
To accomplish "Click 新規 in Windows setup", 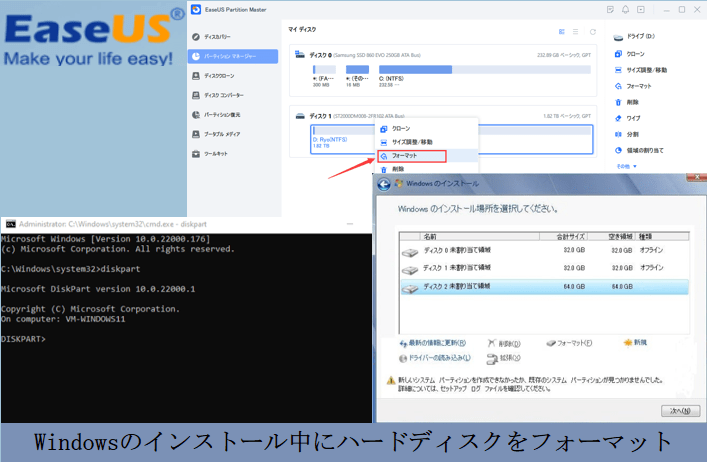I will pyautogui.click(x=635, y=343).
